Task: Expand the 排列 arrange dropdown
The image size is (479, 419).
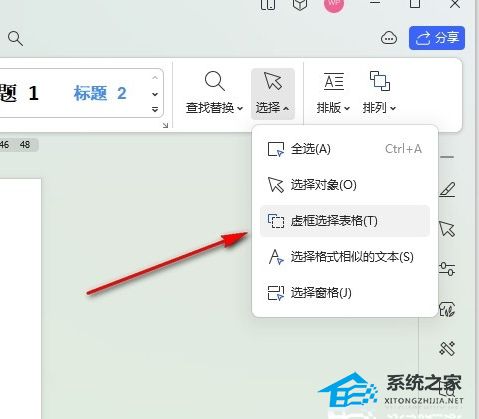Action: (x=379, y=92)
